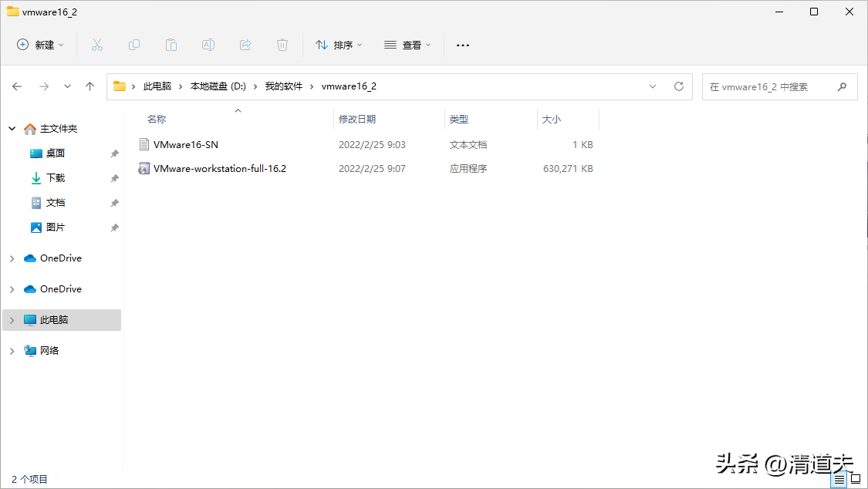
Task: Click the New (新建) button
Action: click(40, 45)
